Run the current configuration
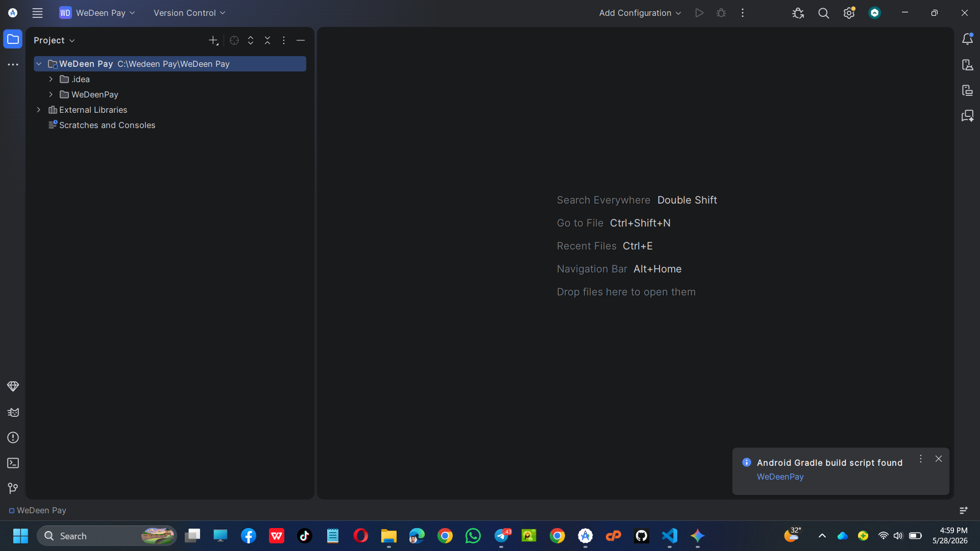The image size is (980, 551). point(699,13)
